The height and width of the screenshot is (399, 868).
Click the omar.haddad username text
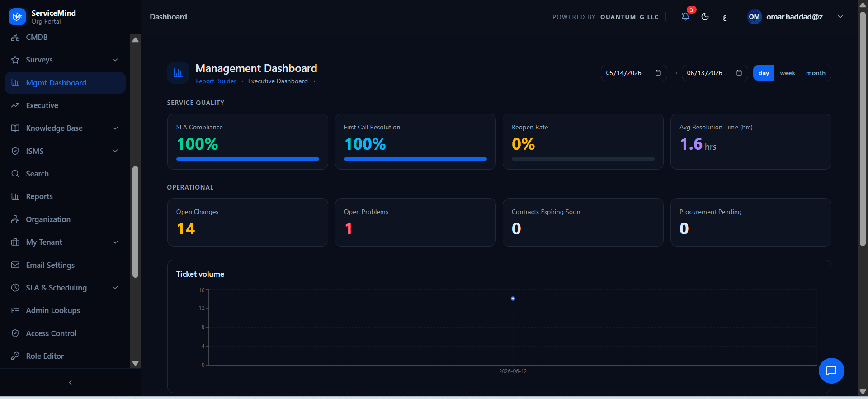click(x=797, y=17)
